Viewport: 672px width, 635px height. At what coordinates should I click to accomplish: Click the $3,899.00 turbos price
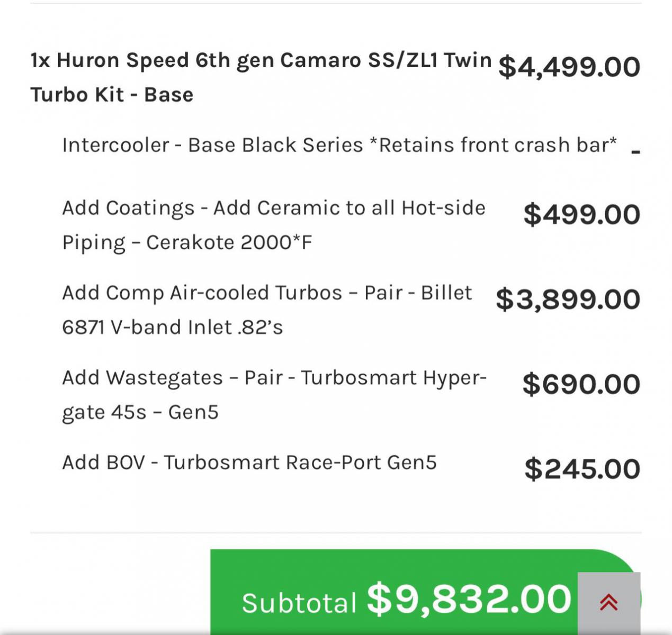coord(568,300)
